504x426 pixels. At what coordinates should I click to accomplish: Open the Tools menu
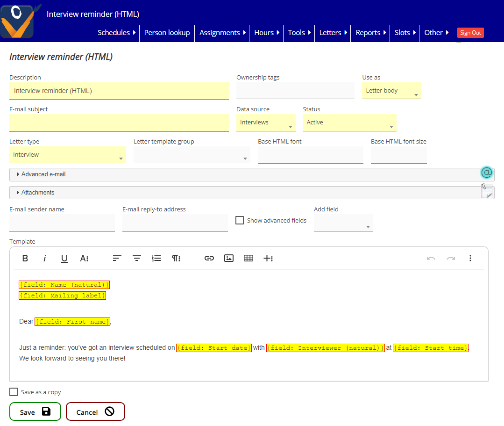(x=299, y=33)
